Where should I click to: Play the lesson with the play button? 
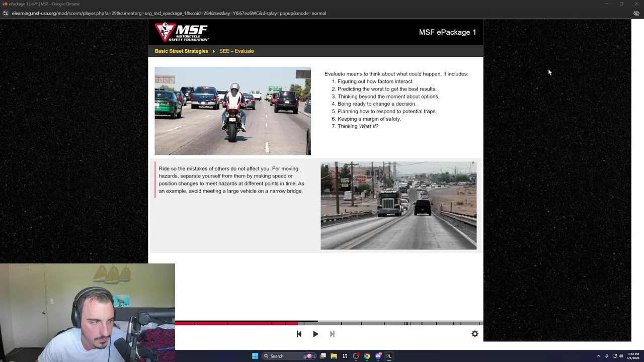(315, 334)
